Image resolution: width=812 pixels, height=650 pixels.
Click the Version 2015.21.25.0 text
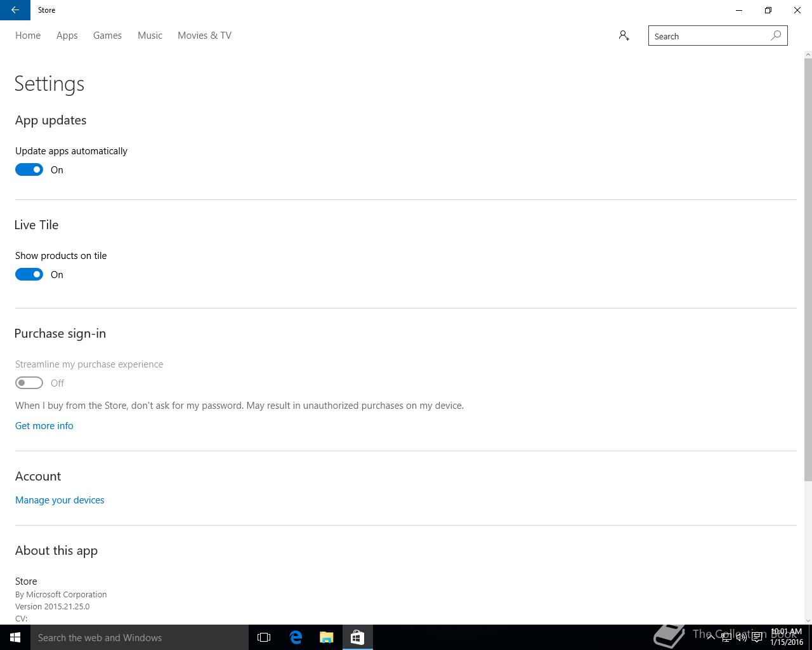(x=53, y=606)
